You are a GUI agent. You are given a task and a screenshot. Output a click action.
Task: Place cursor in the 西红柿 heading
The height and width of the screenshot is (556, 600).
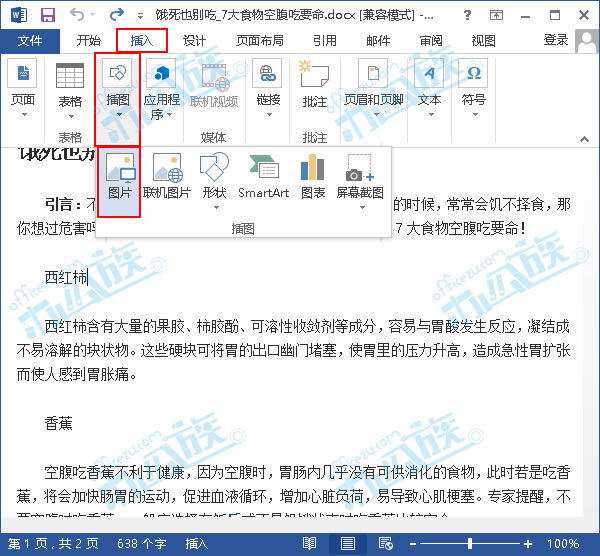tap(66, 277)
